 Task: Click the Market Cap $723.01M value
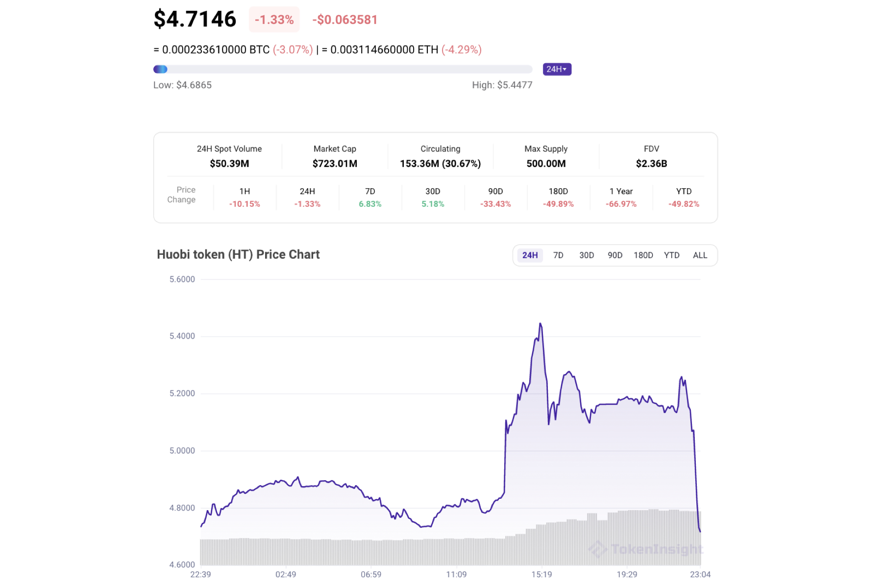coord(335,163)
